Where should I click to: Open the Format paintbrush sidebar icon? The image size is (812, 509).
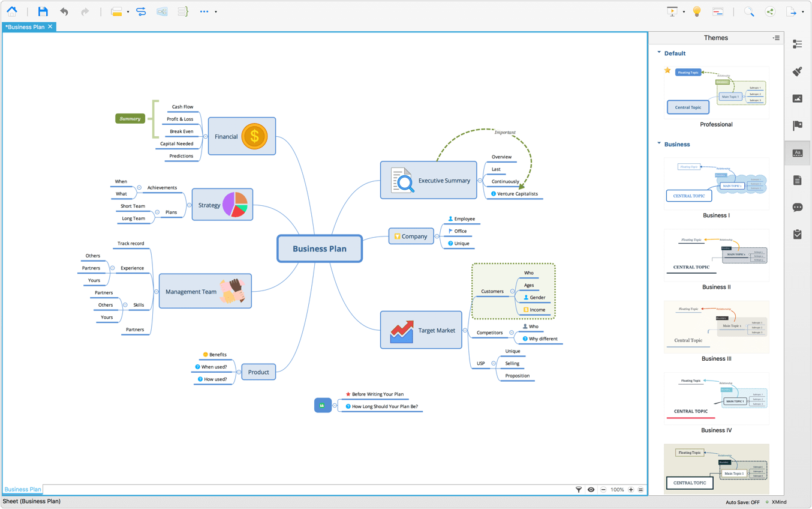[797, 71]
